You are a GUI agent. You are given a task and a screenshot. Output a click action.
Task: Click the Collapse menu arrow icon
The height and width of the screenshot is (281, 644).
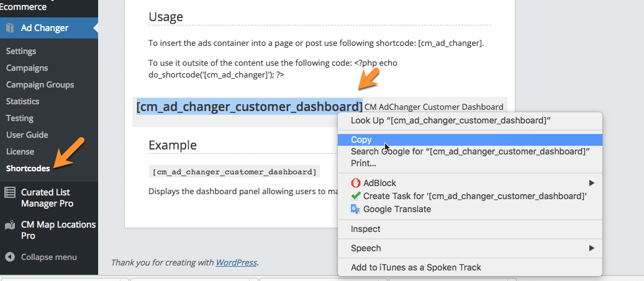click(x=10, y=257)
